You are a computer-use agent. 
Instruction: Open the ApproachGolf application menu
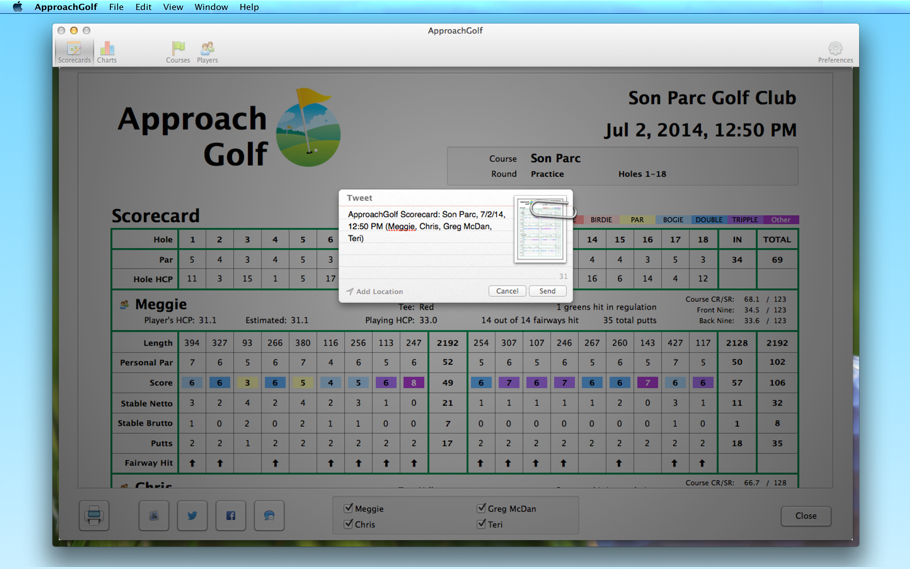click(x=66, y=7)
